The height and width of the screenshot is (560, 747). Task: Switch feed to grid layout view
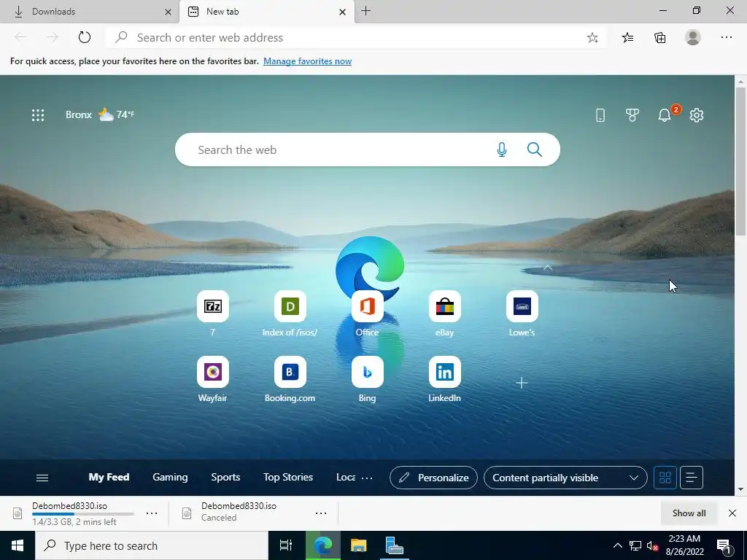click(665, 478)
